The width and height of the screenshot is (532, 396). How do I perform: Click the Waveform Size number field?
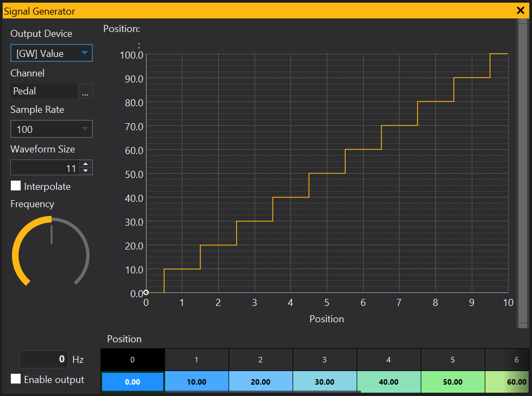click(45, 168)
